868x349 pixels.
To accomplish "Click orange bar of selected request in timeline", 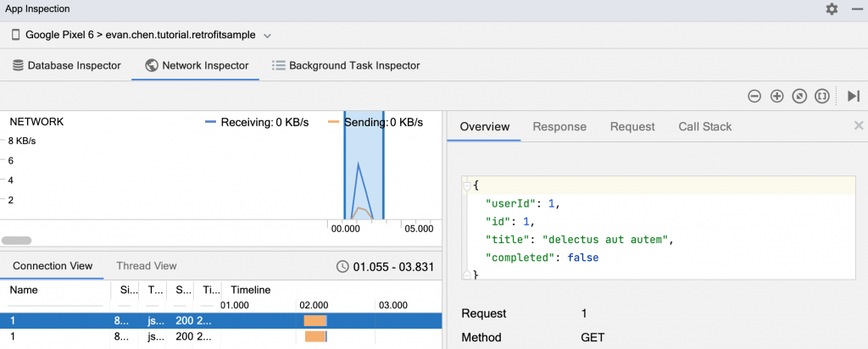I will pyautogui.click(x=315, y=320).
